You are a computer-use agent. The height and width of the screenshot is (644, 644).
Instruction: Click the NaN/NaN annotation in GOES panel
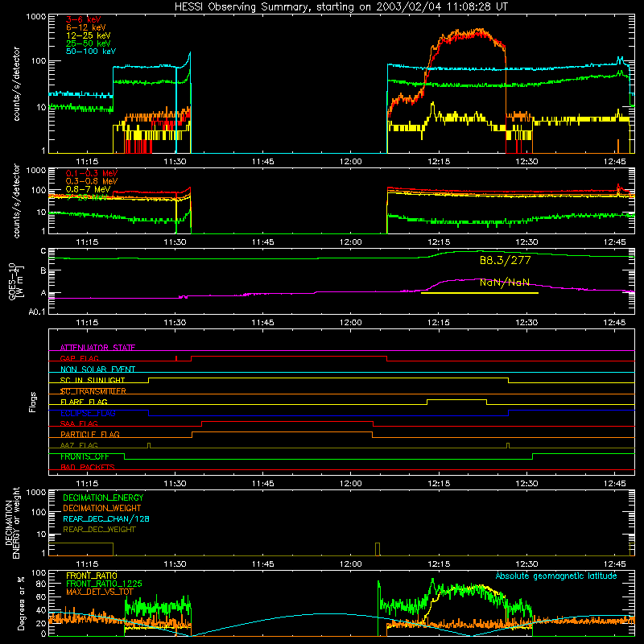pyautogui.click(x=505, y=283)
